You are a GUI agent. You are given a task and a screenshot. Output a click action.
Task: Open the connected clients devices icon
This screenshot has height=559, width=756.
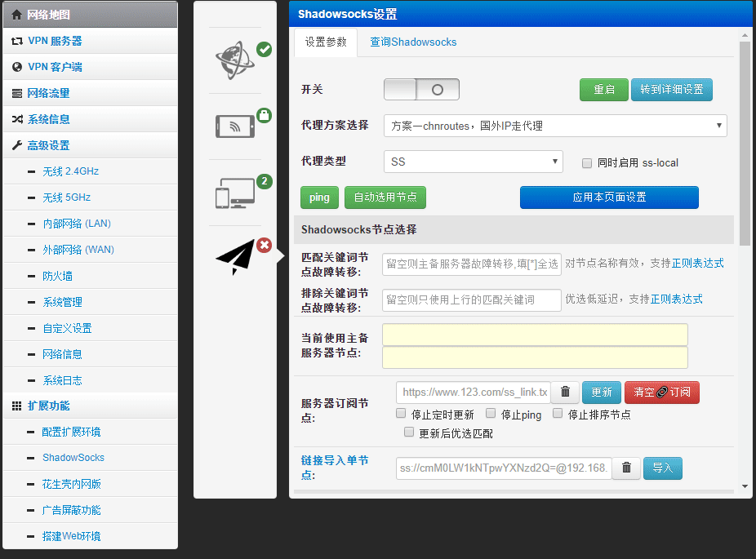235,193
